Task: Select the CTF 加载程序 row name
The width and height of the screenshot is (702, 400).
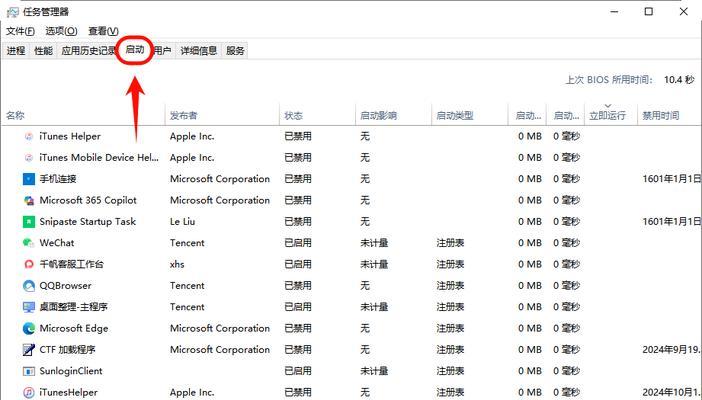Action: coord(68,349)
